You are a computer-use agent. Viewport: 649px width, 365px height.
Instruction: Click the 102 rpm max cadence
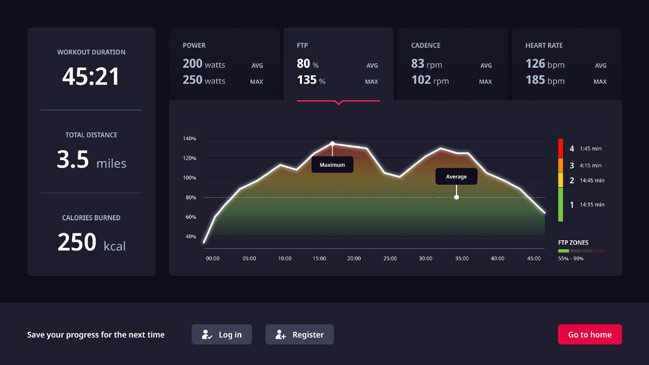click(430, 80)
